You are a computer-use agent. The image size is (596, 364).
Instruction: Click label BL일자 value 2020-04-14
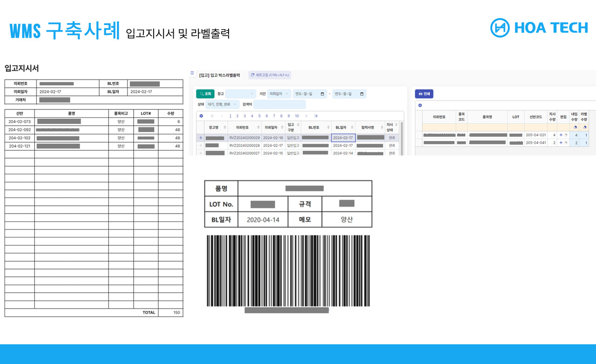pos(263,220)
